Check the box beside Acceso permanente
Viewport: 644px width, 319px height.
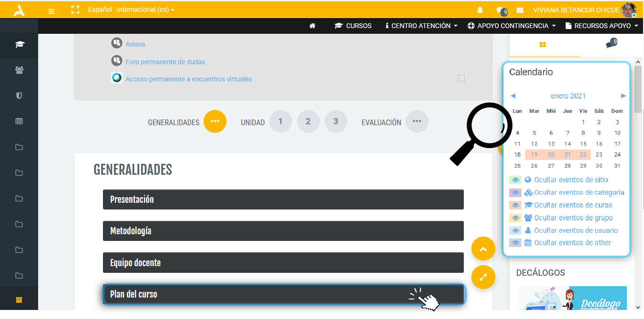coord(461,78)
